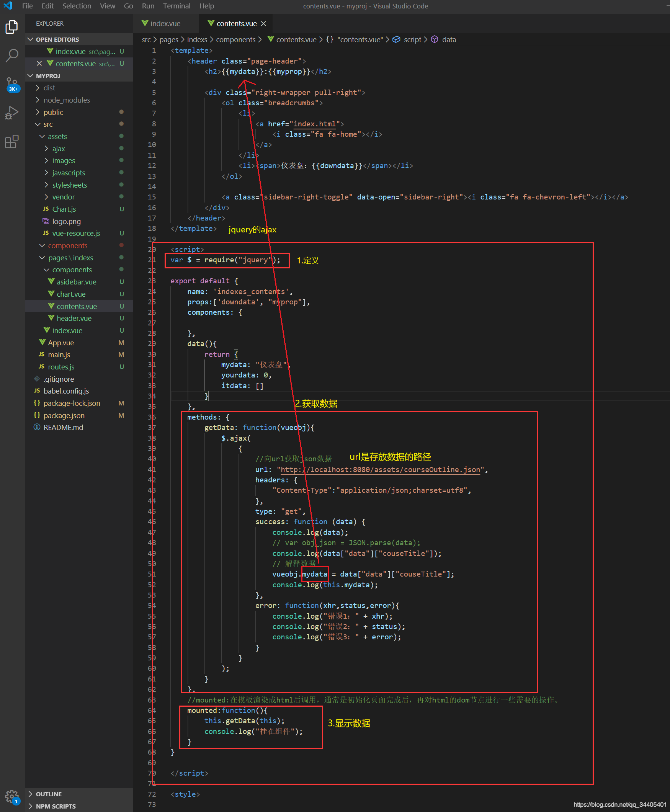Expand the OUTLINE section
The image size is (670, 812).
[31, 794]
